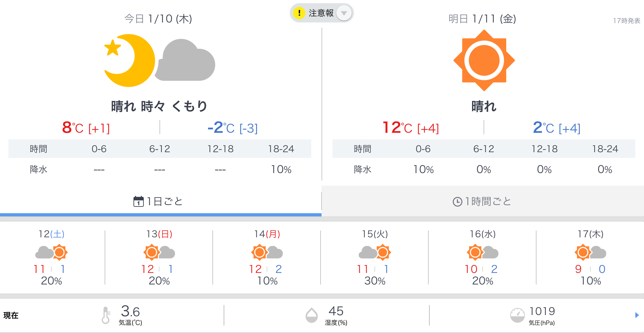Screen dimensions: 644x333
Task: Click the calendar icon on daily tab
Action: [138, 201]
